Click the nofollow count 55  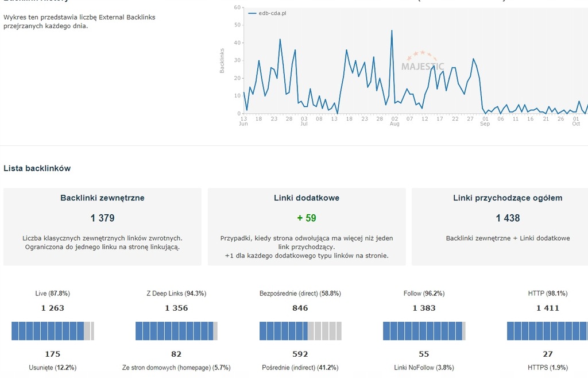pos(424,354)
